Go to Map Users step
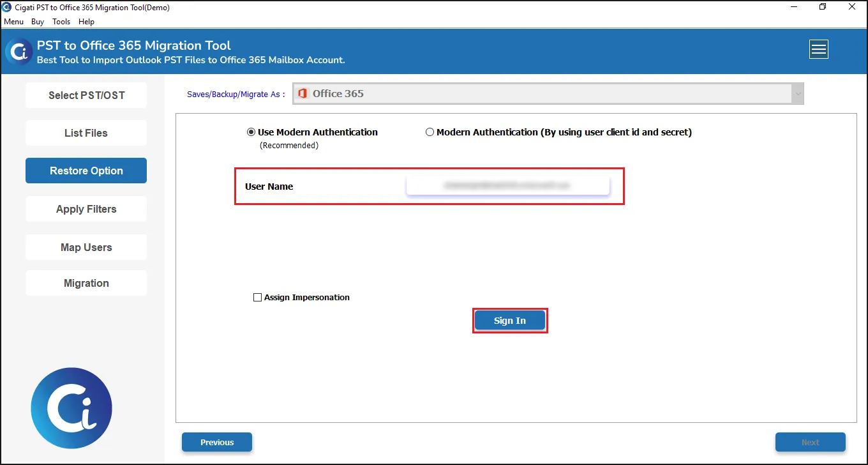Image resolution: width=868 pixels, height=465 pixels. click(x=86, y=247)
